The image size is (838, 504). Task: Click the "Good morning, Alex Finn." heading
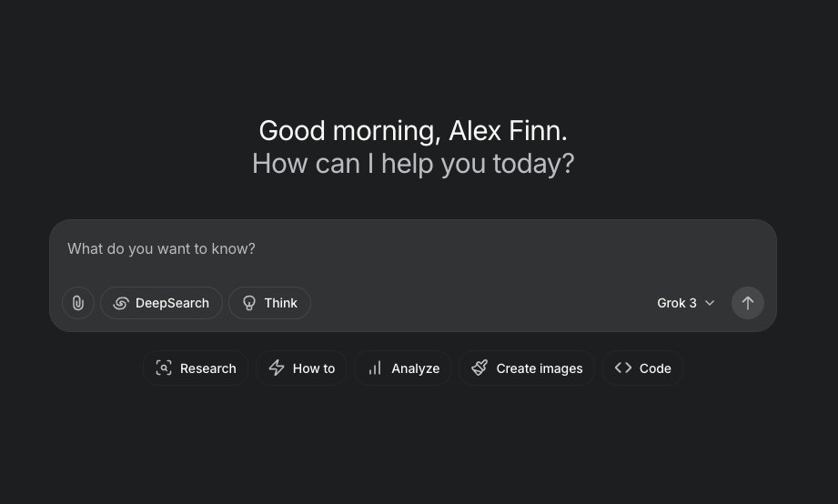(x=413, y=130)
